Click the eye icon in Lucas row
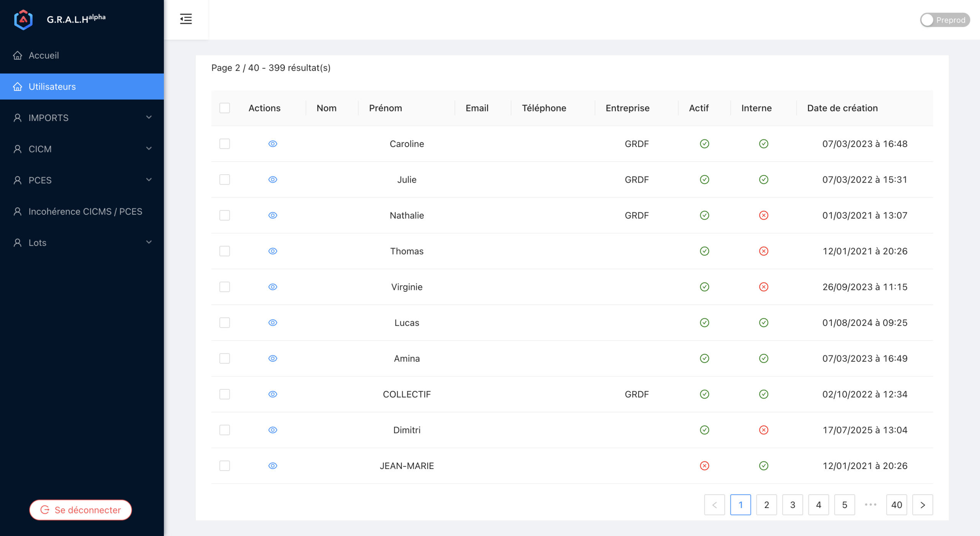Image resolution: width=980 pixels, height=536 pixels. point(273,323)
